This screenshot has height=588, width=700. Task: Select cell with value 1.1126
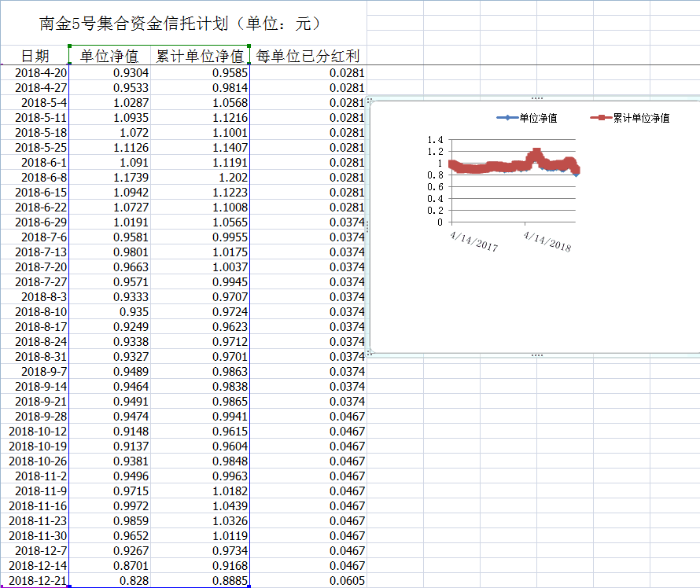pyautogui.click(x=110, y=148)
